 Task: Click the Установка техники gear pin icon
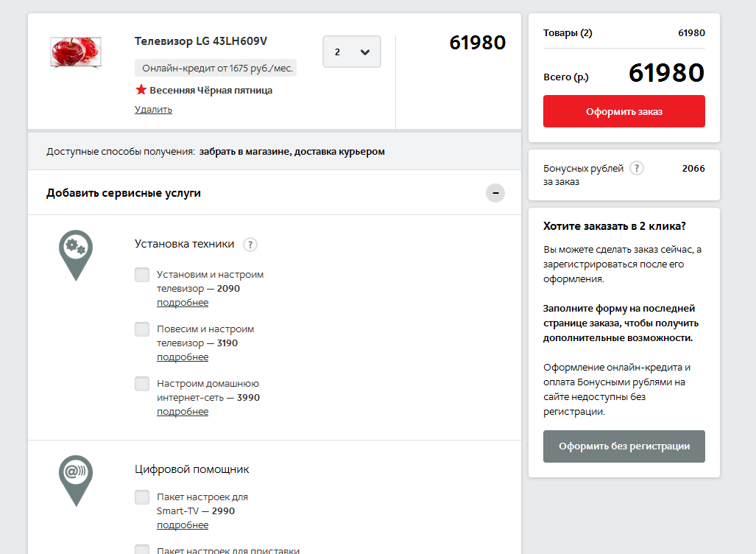click(76, 256)
